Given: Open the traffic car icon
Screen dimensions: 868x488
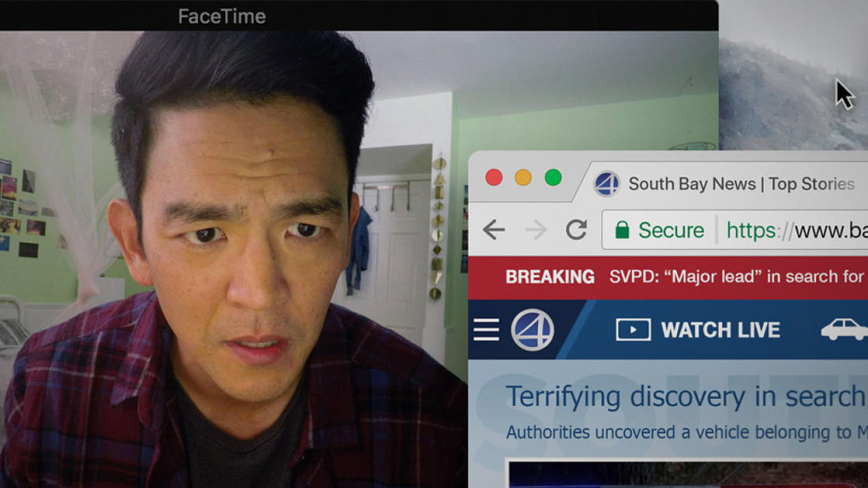Looking at the screenshot, I should pos(844,330).
